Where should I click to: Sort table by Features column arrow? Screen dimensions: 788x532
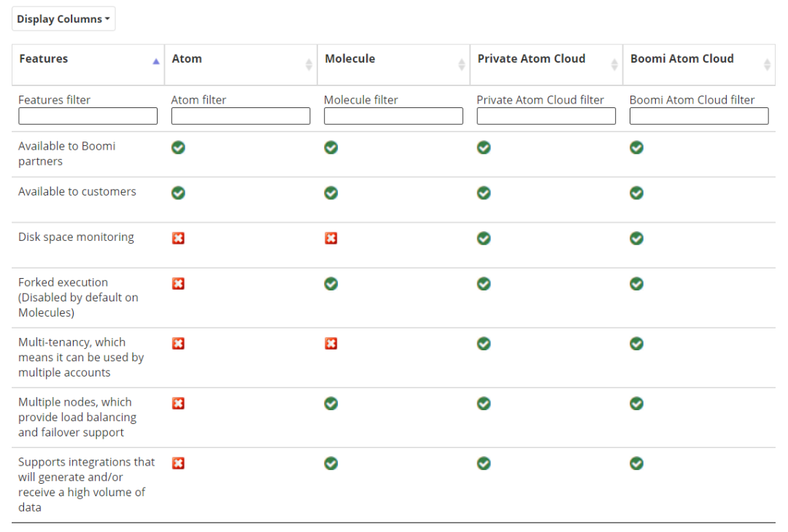tap(156, 62)
